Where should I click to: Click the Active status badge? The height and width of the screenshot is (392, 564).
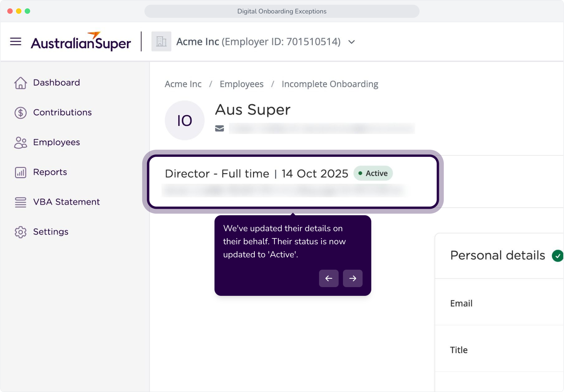373,173
